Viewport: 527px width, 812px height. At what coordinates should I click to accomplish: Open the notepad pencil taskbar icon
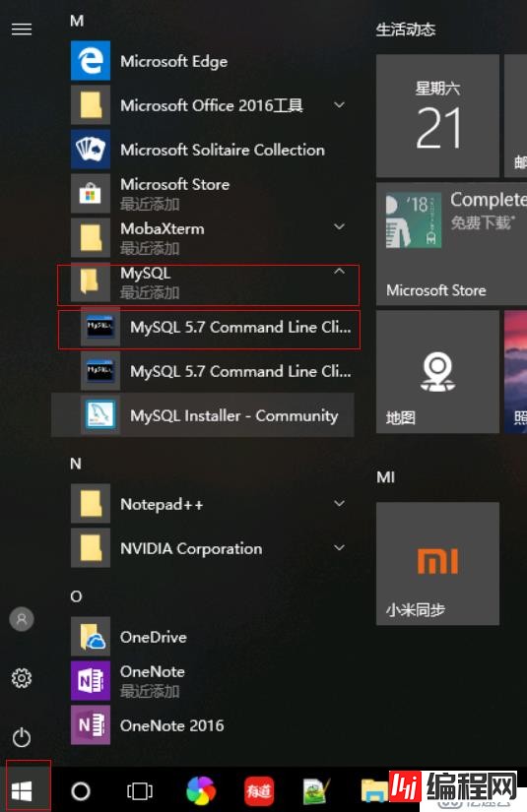click(x=316, y=791)
